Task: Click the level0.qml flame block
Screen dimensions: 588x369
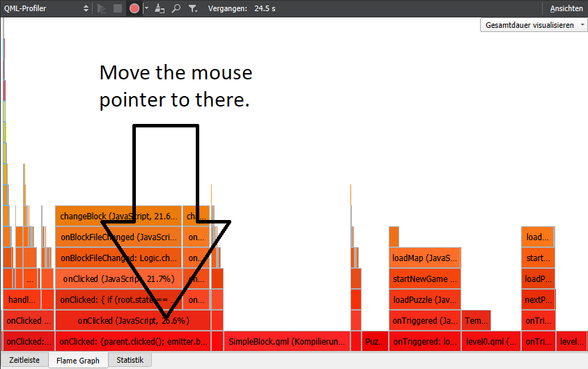Action: (490, 342)
